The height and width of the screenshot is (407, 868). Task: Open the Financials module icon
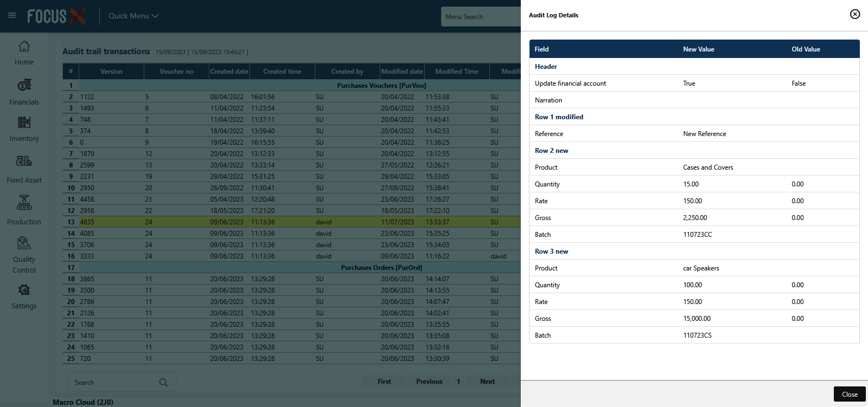(24, 85)
